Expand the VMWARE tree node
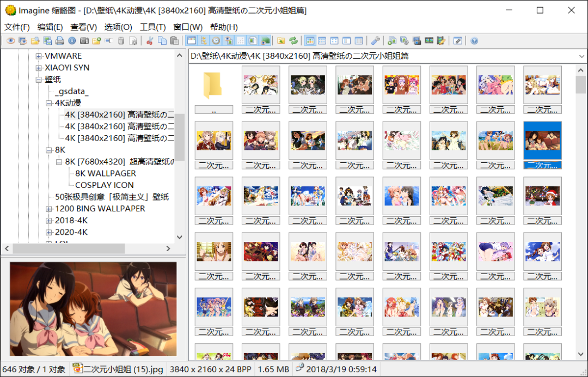This screenshot has height=377, width=588. 39,56
